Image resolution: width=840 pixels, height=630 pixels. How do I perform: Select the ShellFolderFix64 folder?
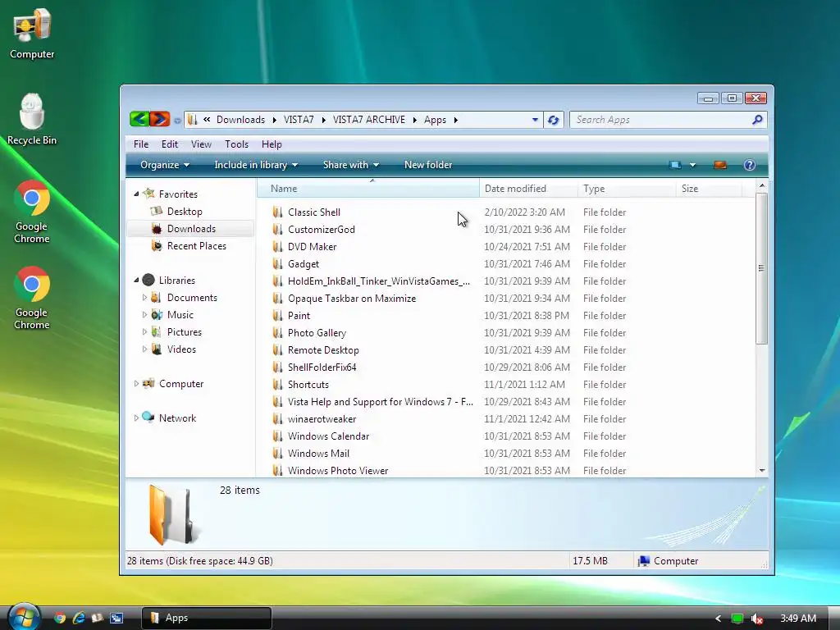[x=322, y=367]
